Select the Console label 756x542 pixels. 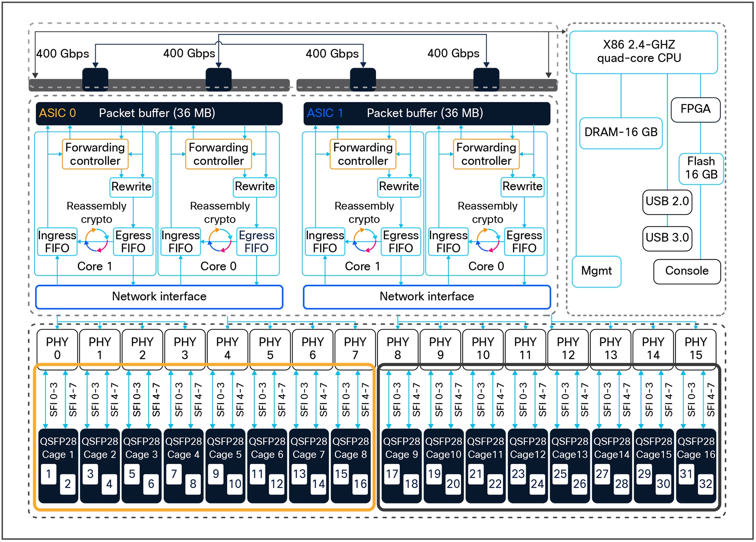click(x=687, y=271)
